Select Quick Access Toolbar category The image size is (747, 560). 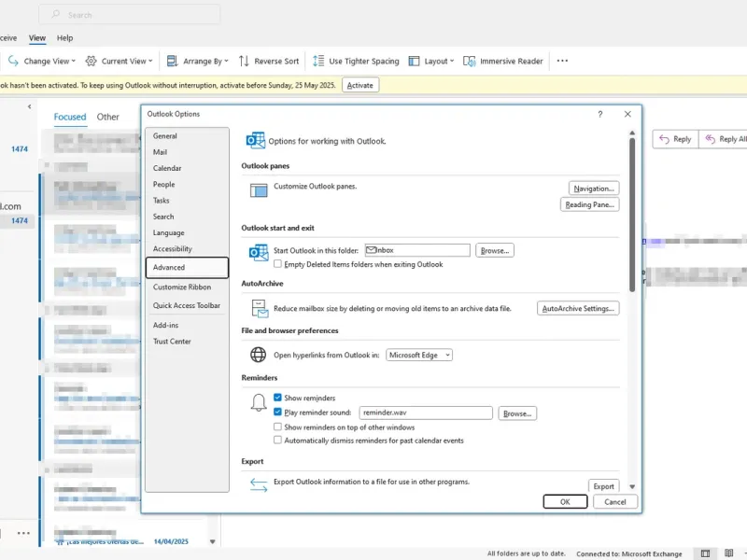point(188,306)
